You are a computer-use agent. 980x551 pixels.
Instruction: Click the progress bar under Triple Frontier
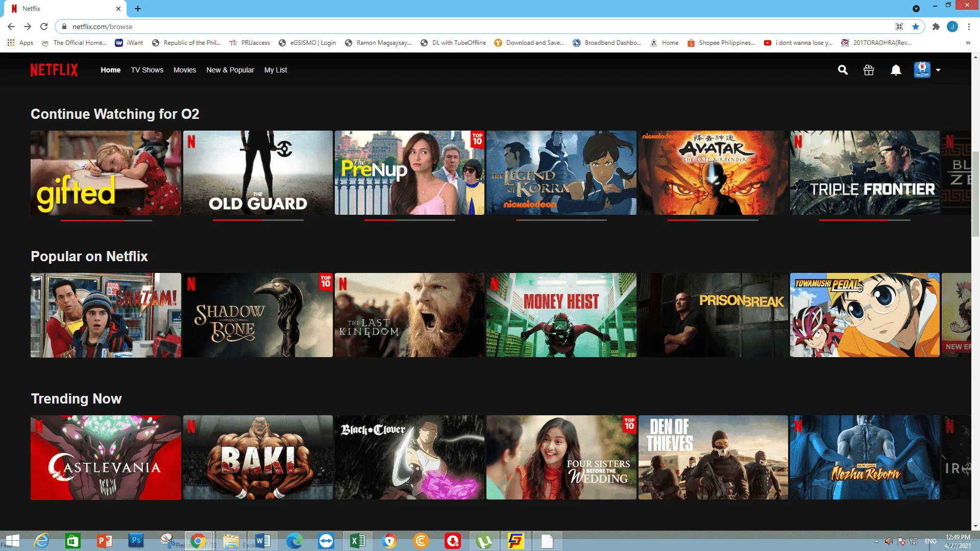[x=865, y=220]
